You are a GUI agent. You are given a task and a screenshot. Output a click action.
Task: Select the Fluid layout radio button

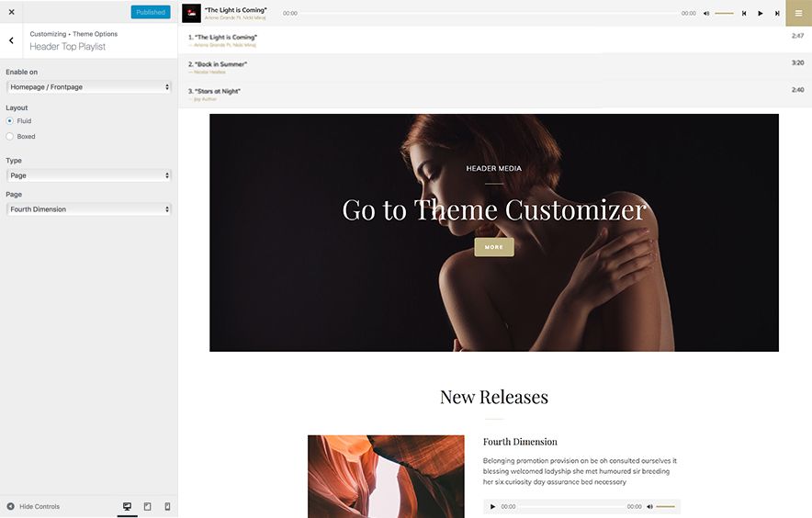[10, 121]
